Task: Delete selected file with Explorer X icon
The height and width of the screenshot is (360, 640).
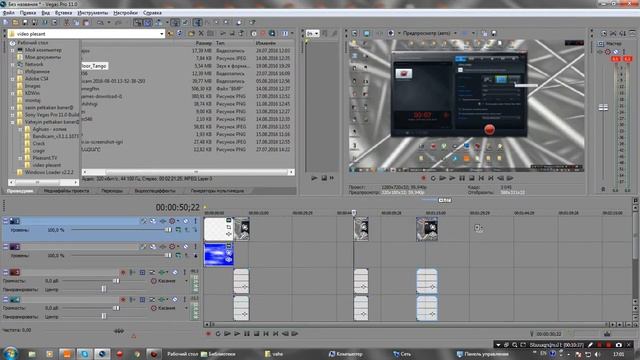Action: point(201,33)
